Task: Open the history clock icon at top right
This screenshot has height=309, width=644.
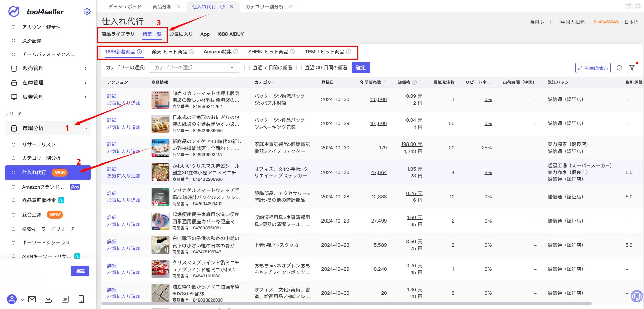Action: click(638, 6)
